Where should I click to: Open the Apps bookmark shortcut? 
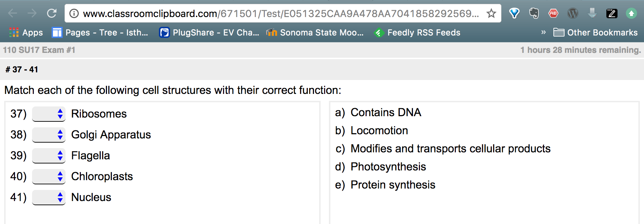point(26,33)
